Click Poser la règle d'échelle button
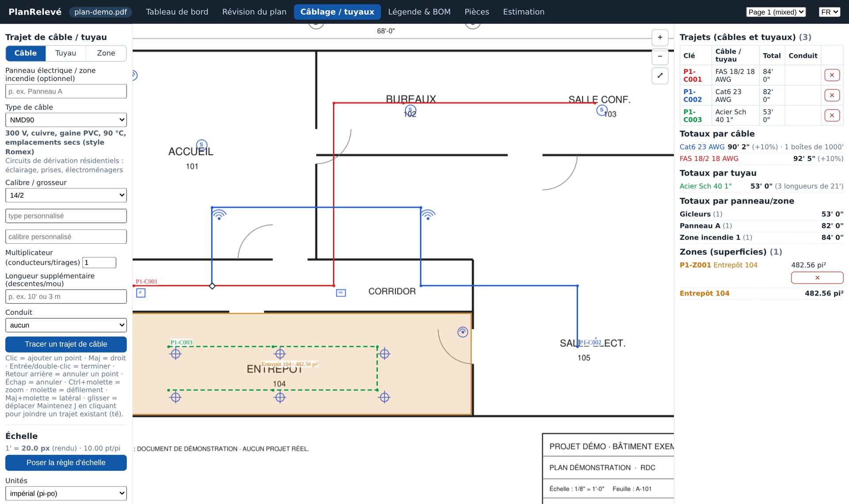The height and width of the screenshot is (504, 849). (66, 463)
